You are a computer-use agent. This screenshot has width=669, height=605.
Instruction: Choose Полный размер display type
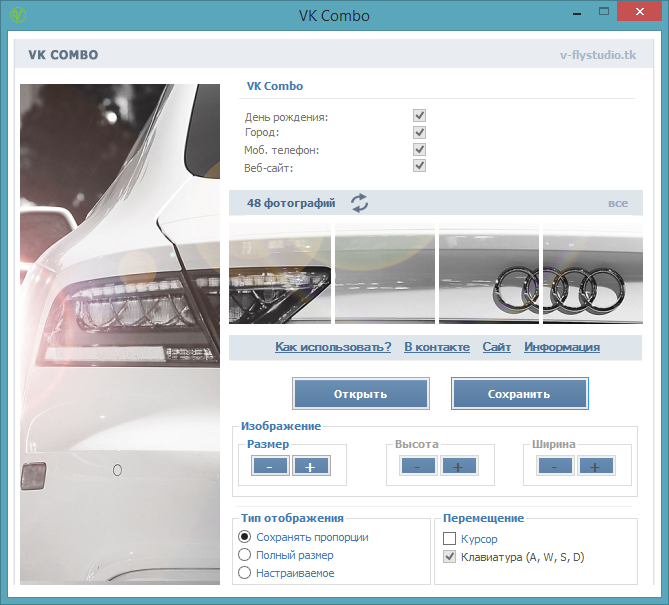coord(244,555)
